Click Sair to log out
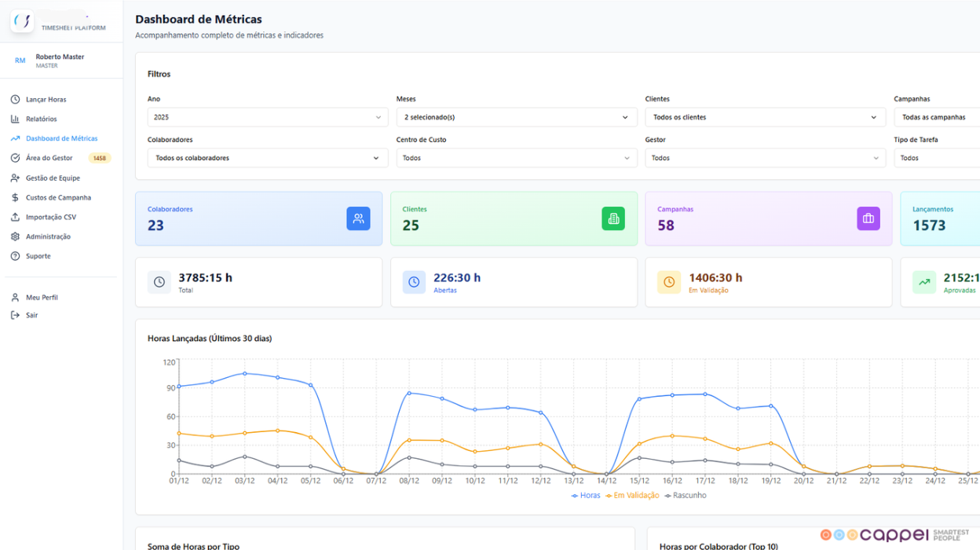Image resolution: width=980 pixels, height=550 pixels. click(31, 315)
